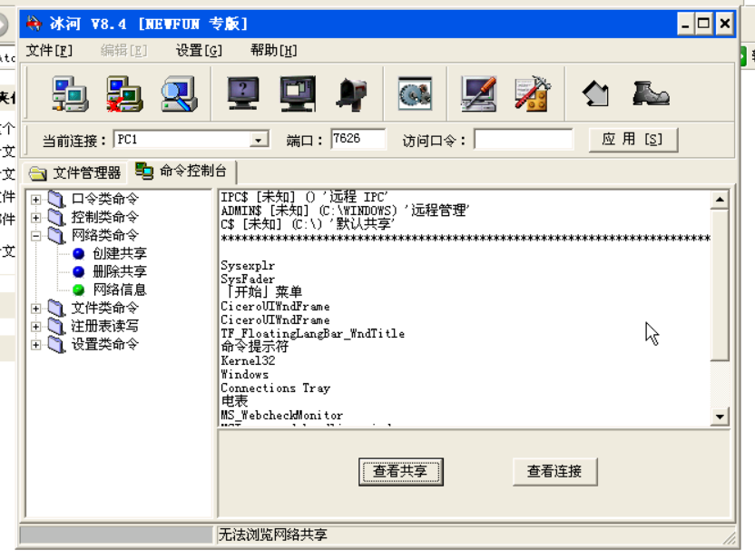The image size is (755, 560).
Task: Click the 应用[S] button
Action: coord(633,140)
